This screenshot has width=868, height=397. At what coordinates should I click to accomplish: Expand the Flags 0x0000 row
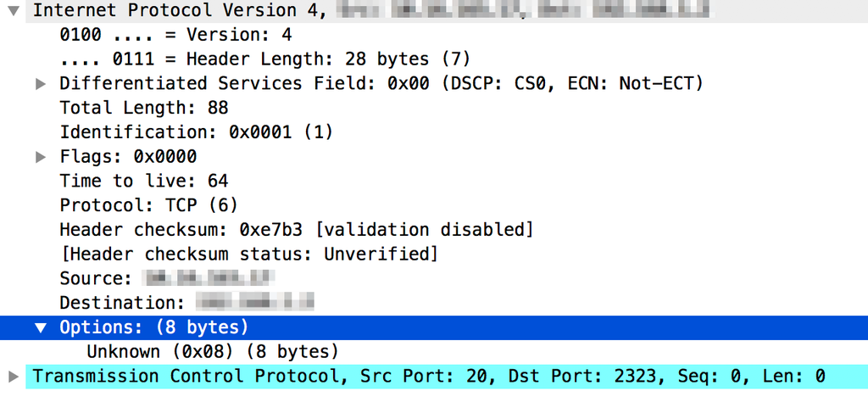(x=41, y=157)
